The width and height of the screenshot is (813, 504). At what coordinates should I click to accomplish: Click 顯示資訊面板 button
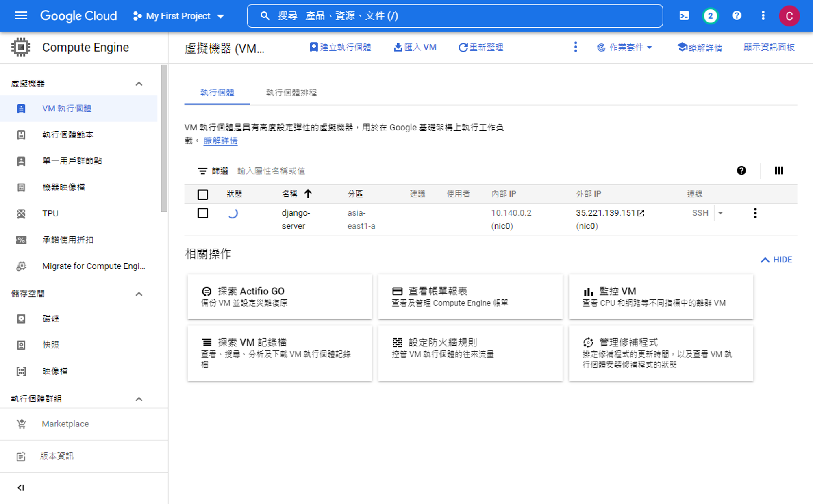769,48
